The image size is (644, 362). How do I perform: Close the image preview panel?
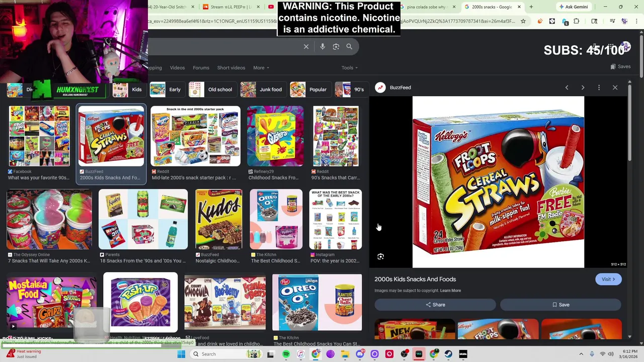coord(615,87)
